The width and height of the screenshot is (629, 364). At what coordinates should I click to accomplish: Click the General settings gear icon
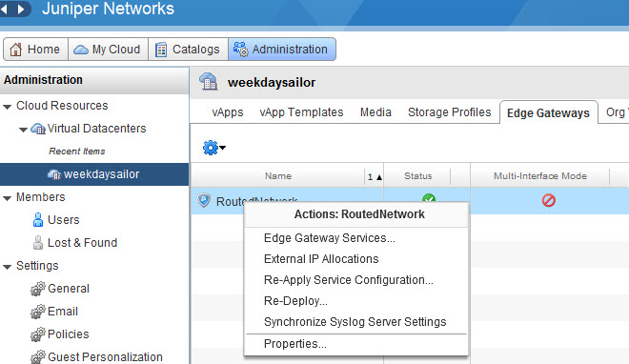tap(38, 288)
